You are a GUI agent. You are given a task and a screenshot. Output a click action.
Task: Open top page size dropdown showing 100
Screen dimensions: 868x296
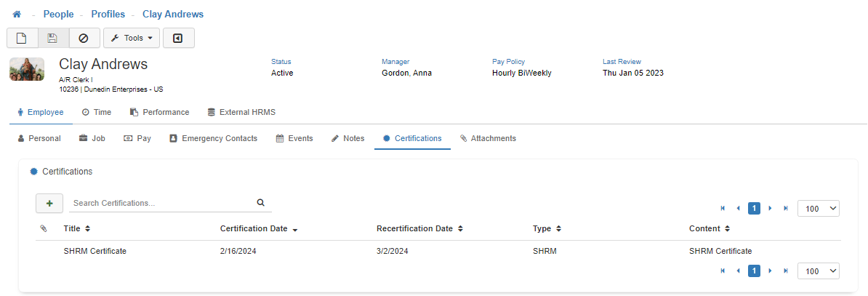[818, 209]
